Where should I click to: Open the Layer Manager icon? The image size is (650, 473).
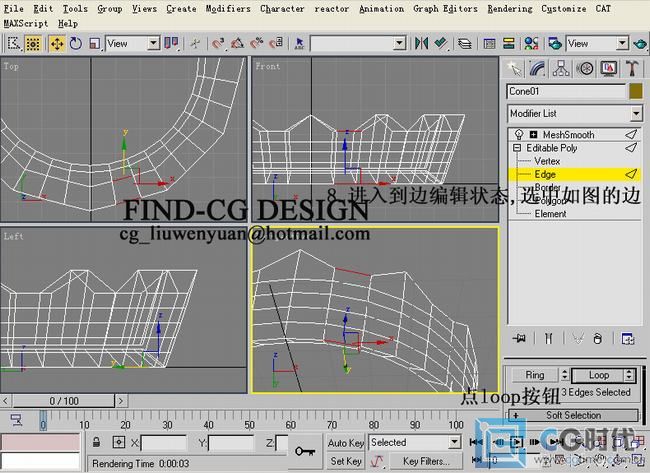(x=465, y=43)
